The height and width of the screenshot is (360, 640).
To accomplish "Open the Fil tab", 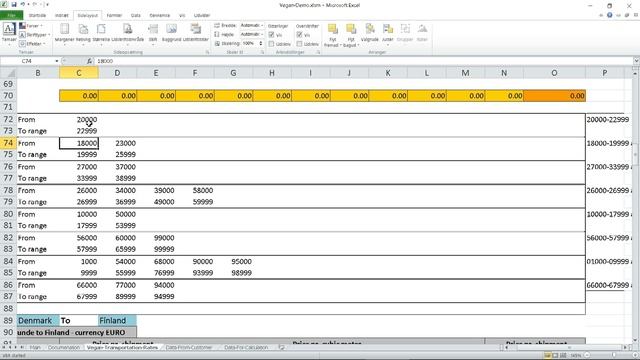I will (x=11, y=16).
